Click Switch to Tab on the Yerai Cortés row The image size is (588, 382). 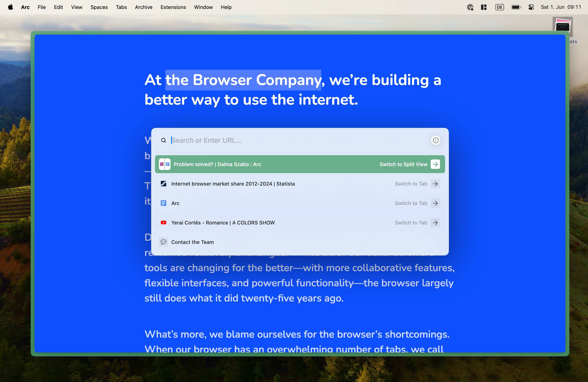[x=411, y=223]
